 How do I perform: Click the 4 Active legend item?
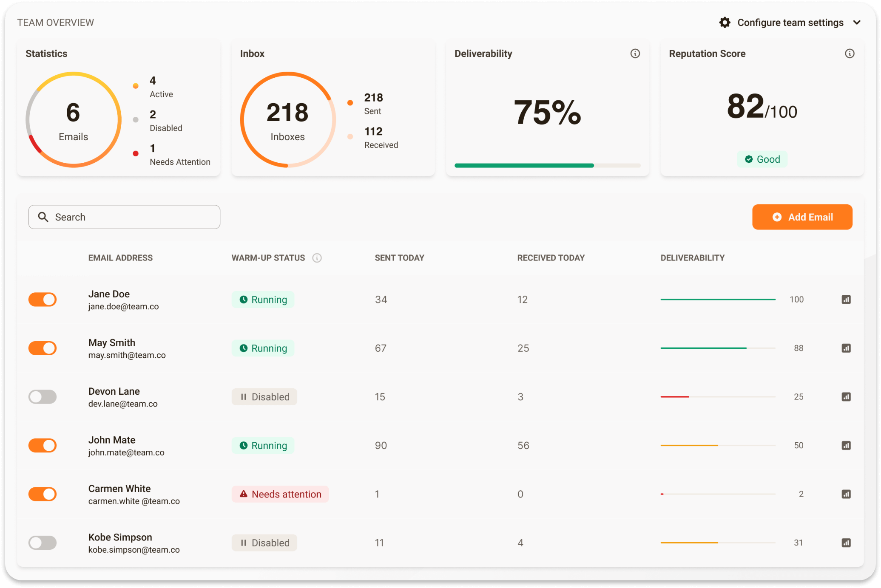(153, 87)
